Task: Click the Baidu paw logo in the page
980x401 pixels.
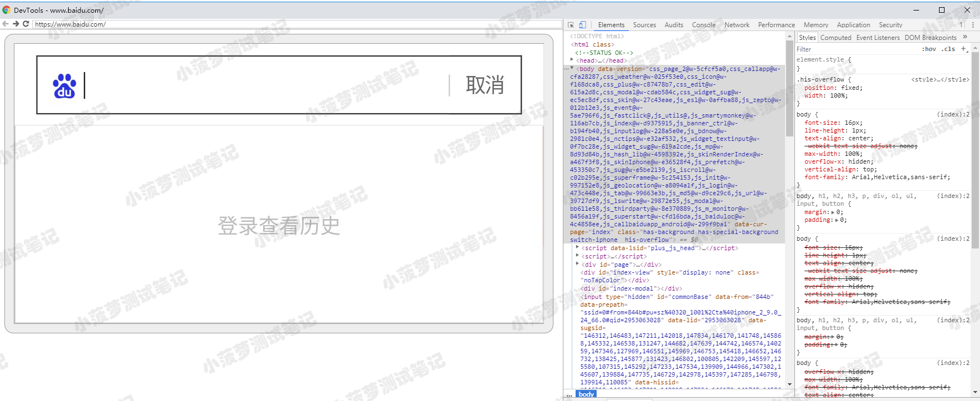Action: click(x=64, y=86)
